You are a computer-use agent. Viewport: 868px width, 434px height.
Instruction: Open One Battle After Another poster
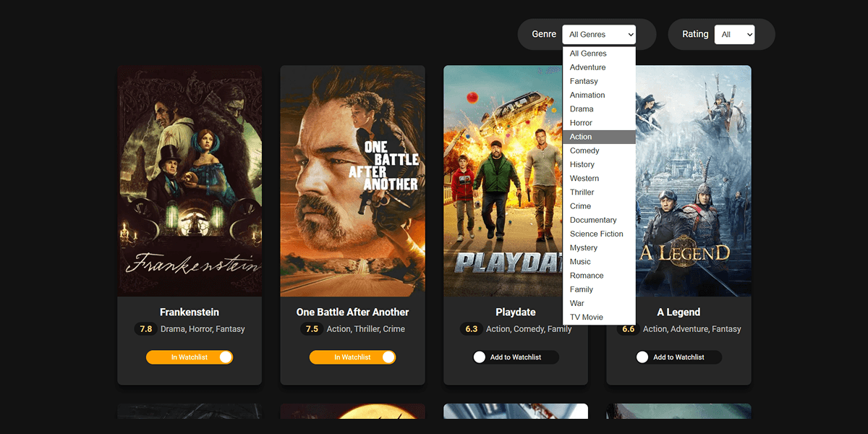352,181
